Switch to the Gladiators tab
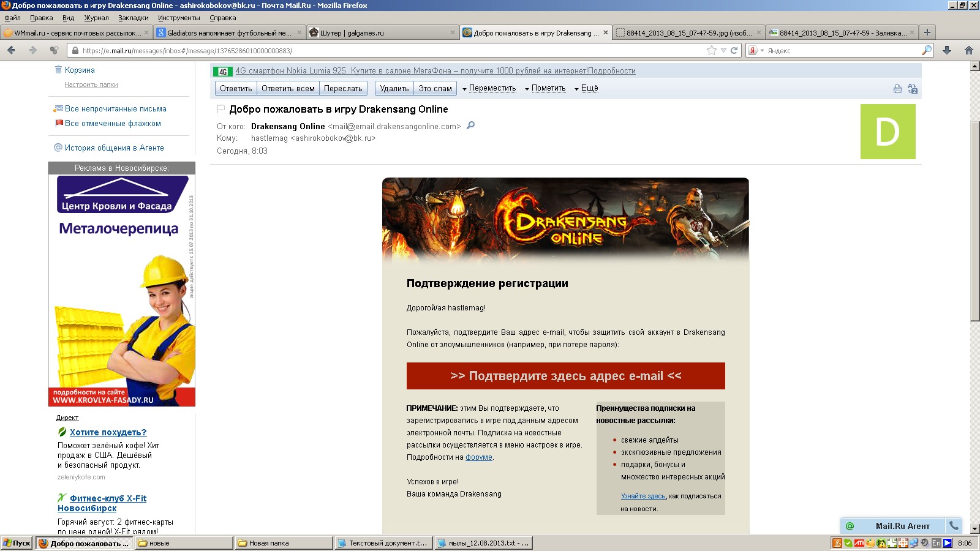The height and width of the screenshot is (551, 980). [x=229, y=32]
